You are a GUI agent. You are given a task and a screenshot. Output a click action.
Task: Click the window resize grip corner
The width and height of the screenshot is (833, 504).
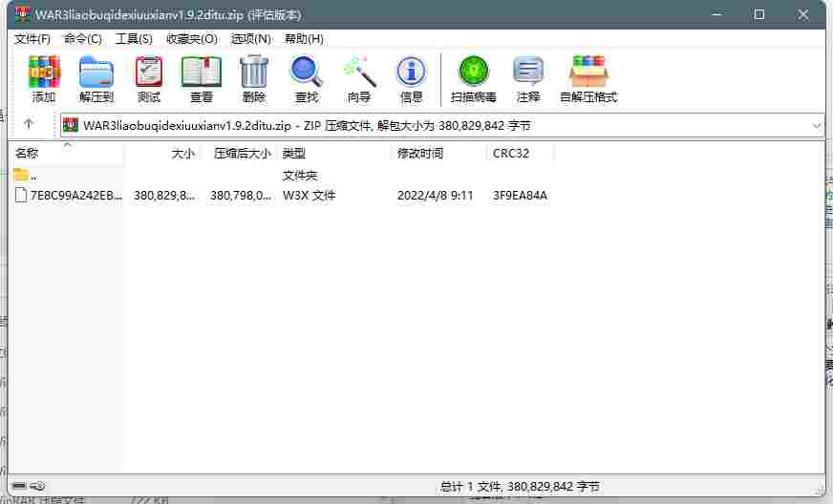(x=820, y=490)
